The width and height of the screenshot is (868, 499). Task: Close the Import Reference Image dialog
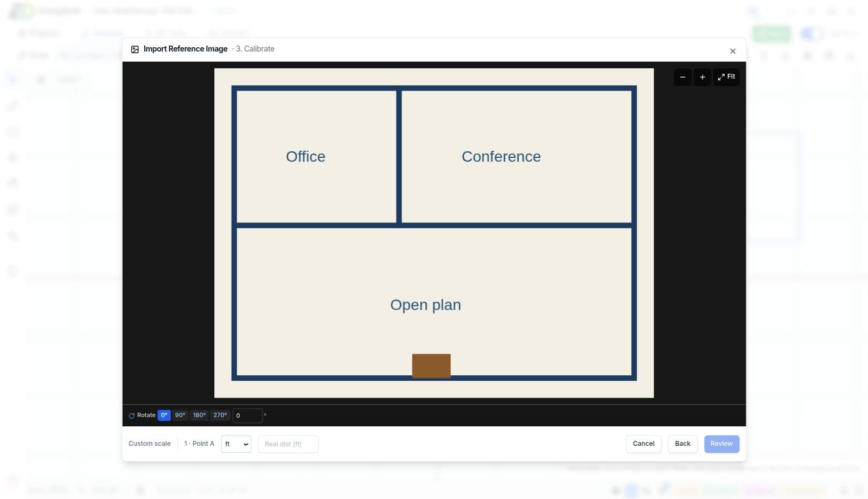click(732, 51)
